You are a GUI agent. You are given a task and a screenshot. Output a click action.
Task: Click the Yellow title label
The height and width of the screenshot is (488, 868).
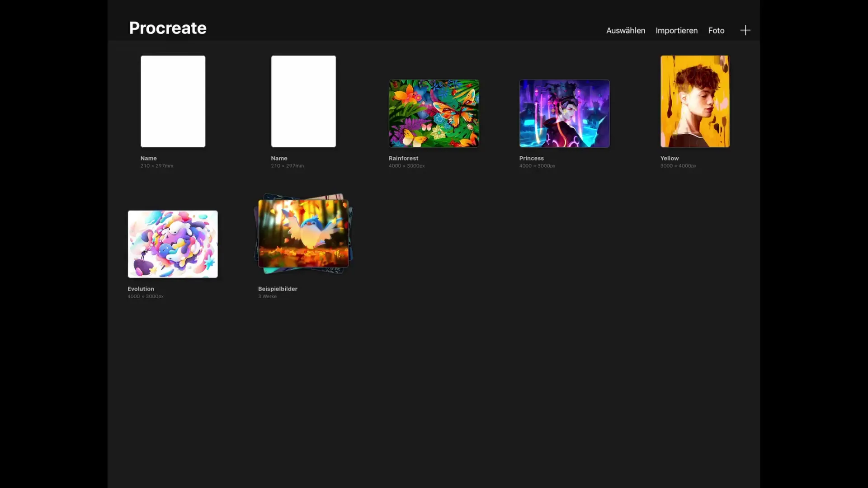[x=669, y=158]
